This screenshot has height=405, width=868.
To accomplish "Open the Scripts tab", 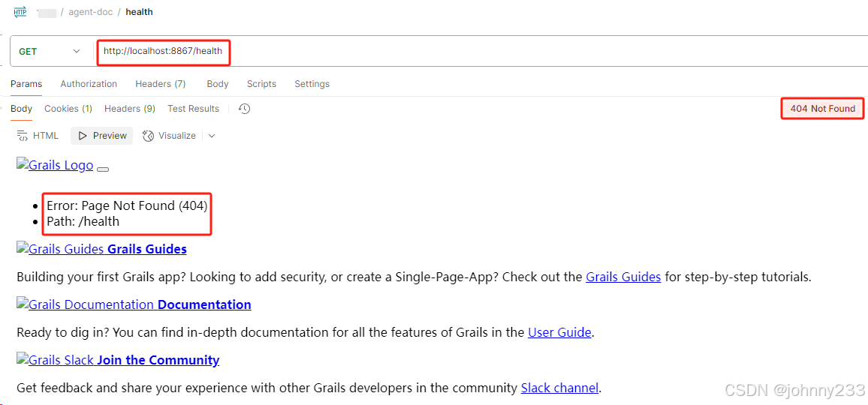I will click(x=261, y=84).
